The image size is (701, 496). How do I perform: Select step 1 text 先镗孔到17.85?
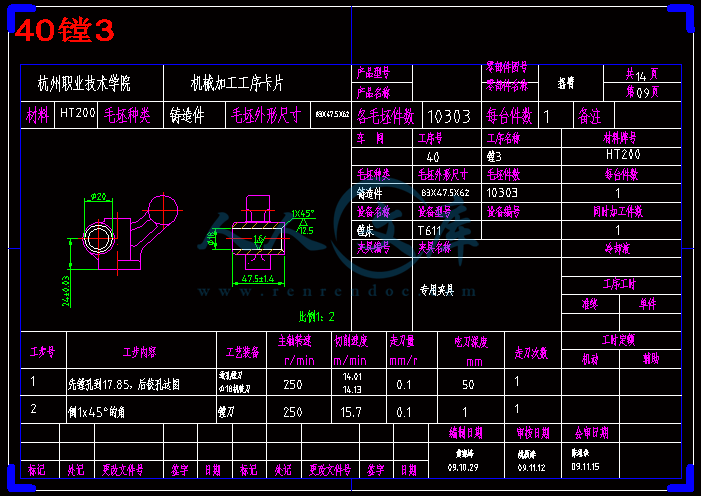pos(98,384)
